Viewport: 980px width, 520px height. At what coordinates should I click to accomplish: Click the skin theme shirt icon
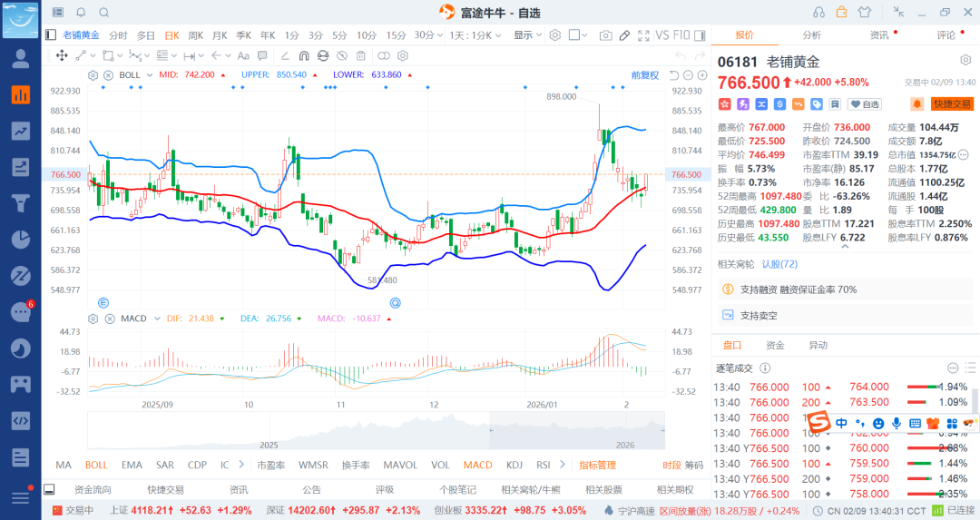[x=863, y=12]
